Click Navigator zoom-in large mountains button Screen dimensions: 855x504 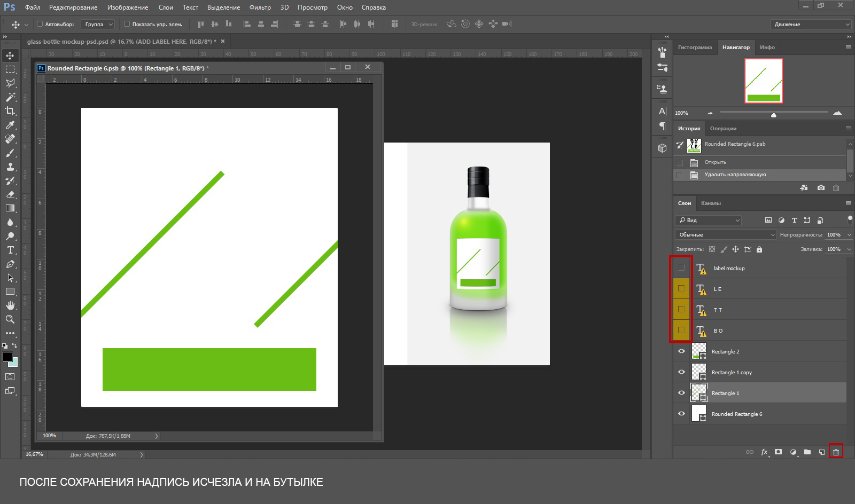837,113
